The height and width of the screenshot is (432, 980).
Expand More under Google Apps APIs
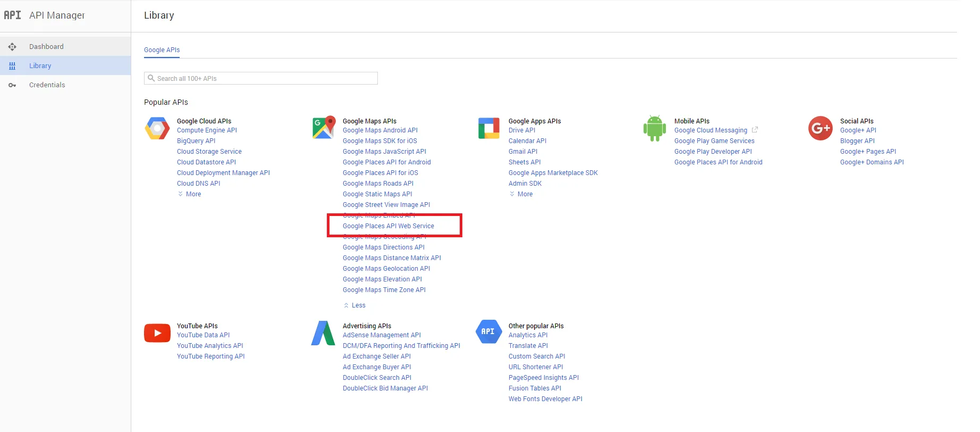(x=521, y=194)
